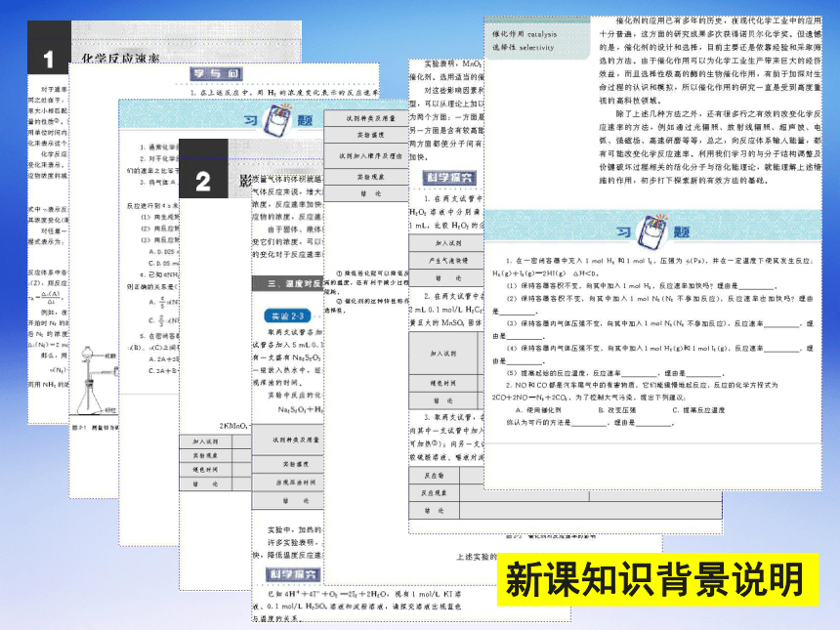Click the H₂(g)+I₂(g) reaction equation line

pos(545,273)
